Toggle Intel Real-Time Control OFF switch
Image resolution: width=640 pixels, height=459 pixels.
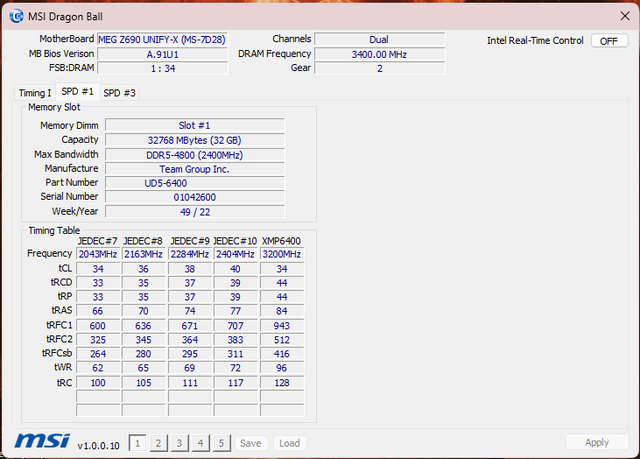click(x=609, y=41)
